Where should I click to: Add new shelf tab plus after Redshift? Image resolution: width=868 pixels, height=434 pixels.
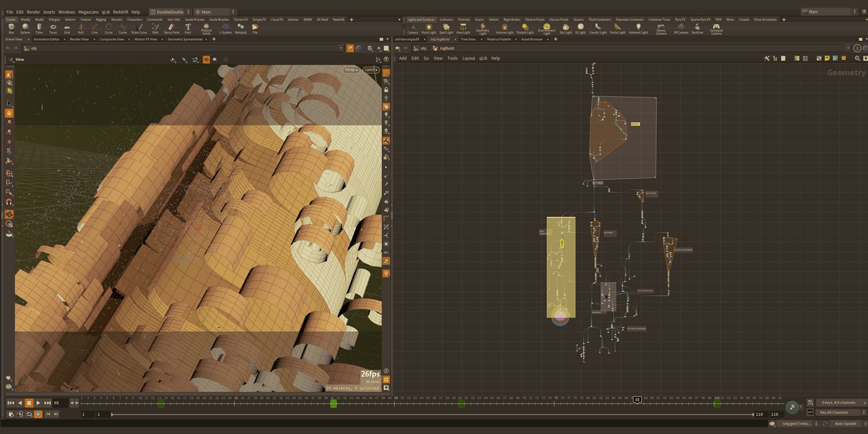pyautogui.click(x=352, y=19)
